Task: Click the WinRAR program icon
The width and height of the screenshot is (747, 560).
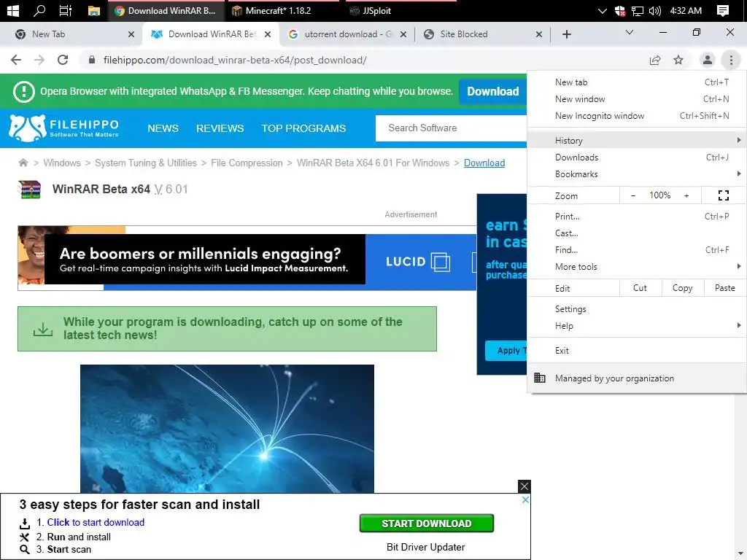Action: click(x=29, y=190)
